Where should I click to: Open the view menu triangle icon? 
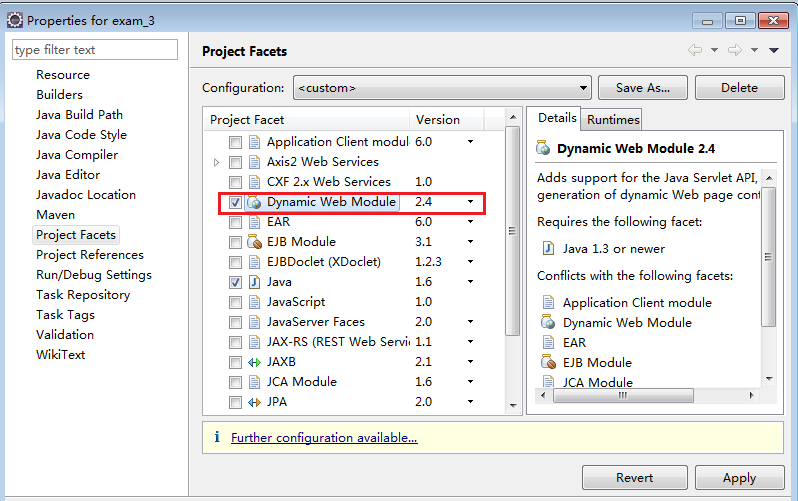click(774, 51)
